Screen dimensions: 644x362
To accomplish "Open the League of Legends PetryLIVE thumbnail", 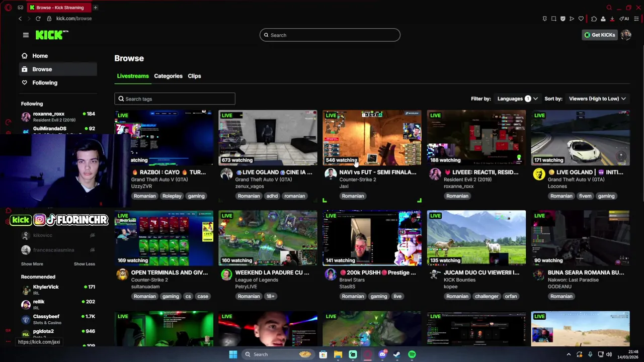I will tap(268, 238).
